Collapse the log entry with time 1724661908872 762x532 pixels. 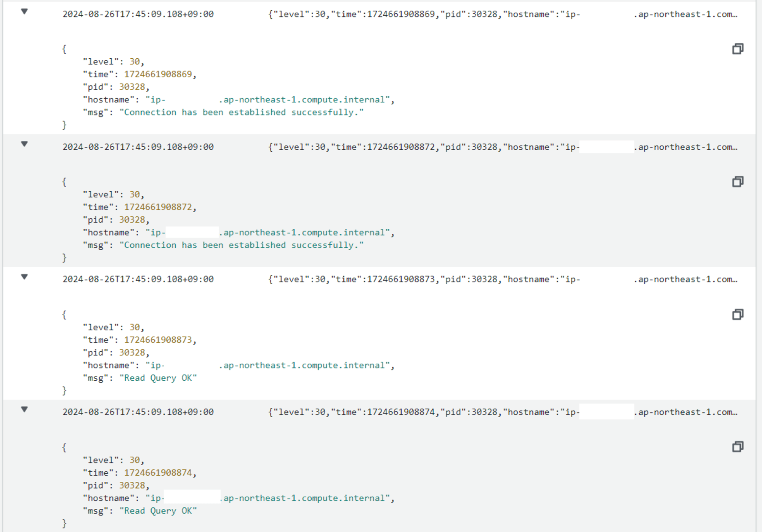pyautogui.click(x=24, y=144)
